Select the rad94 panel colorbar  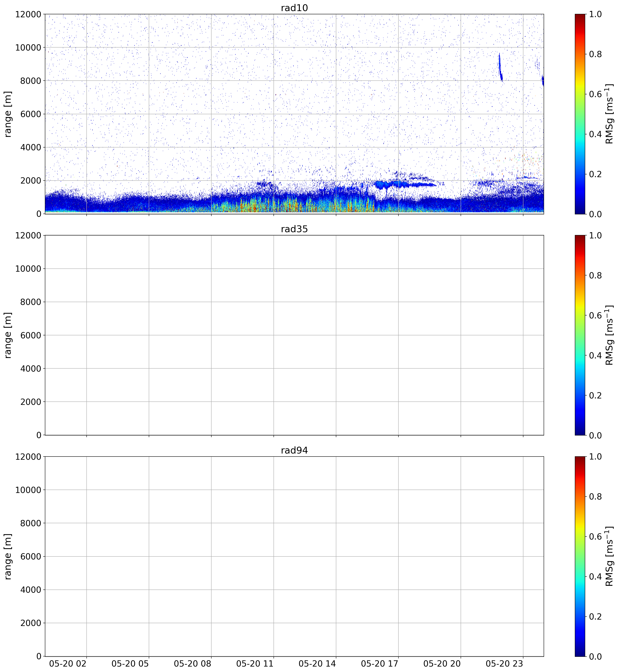[x=580, y=556]
